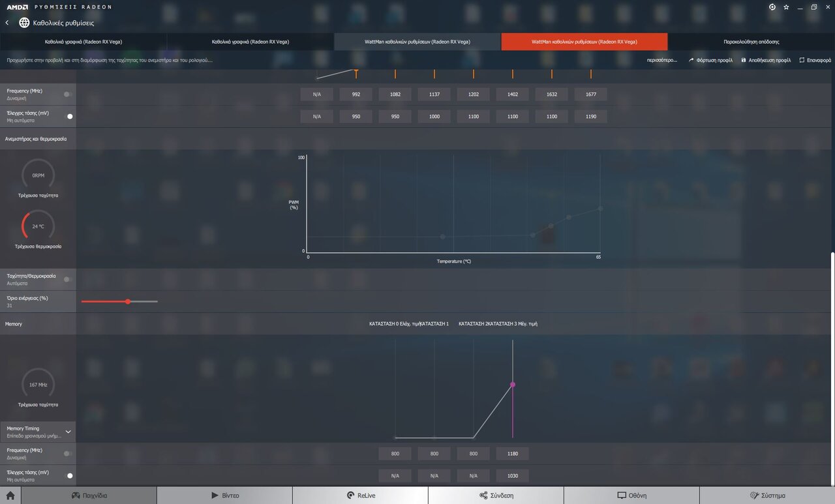Select the 992 GPU frequency field
835x504 pixels.
[356, 95]
